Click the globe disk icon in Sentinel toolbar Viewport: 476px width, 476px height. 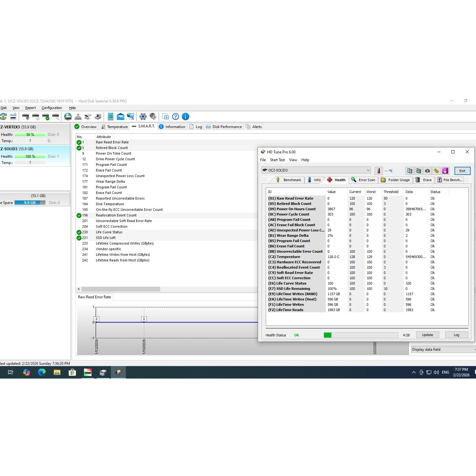pos(68,117)
